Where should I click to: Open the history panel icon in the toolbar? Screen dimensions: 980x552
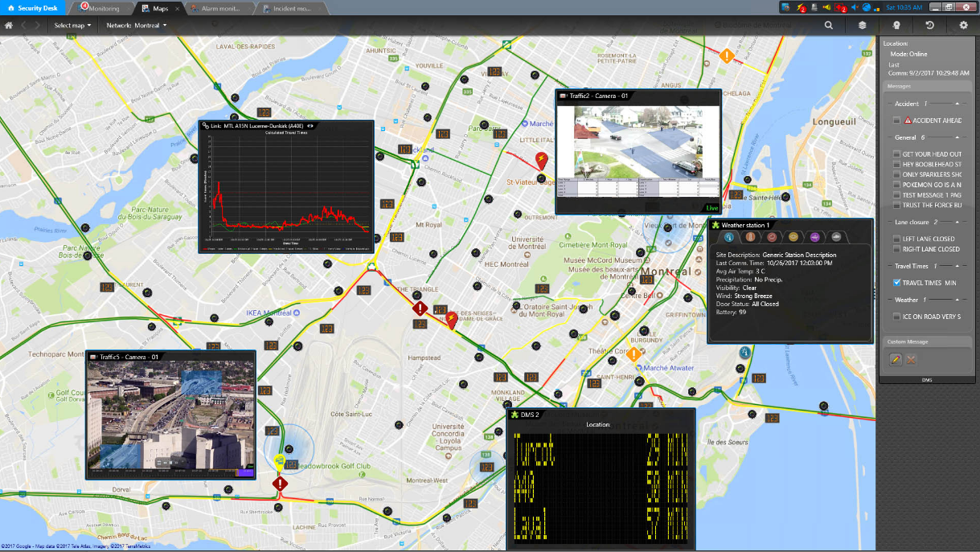[930, 25]
